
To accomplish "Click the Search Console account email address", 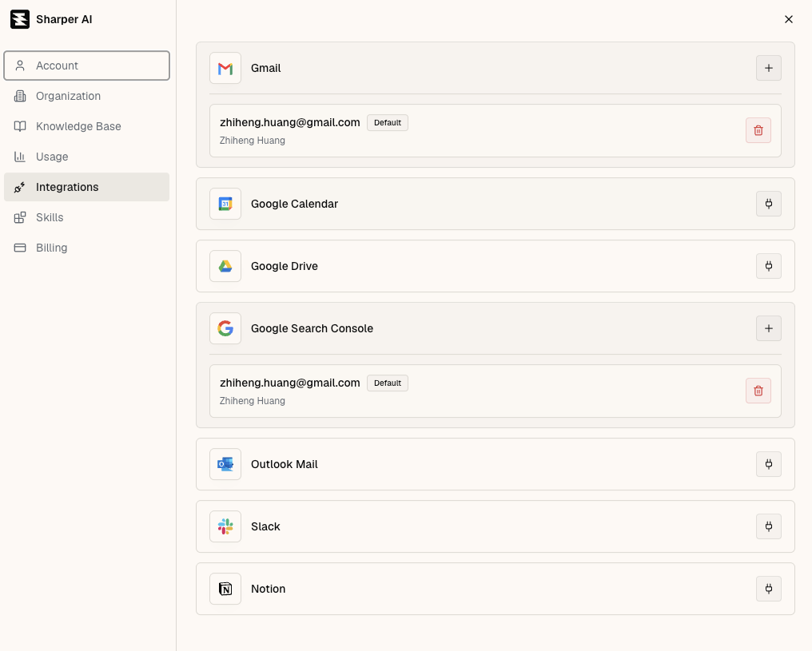I will click(290, 383).
